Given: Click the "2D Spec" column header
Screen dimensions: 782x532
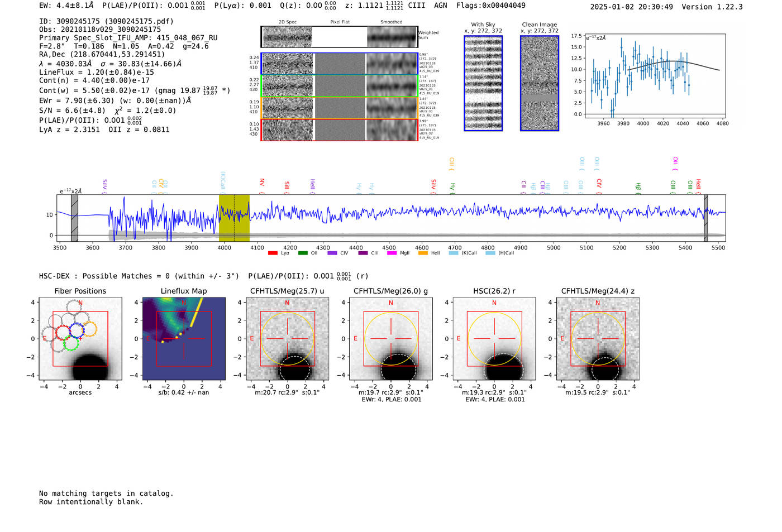Looking at the screenshot, I should 287,22.
